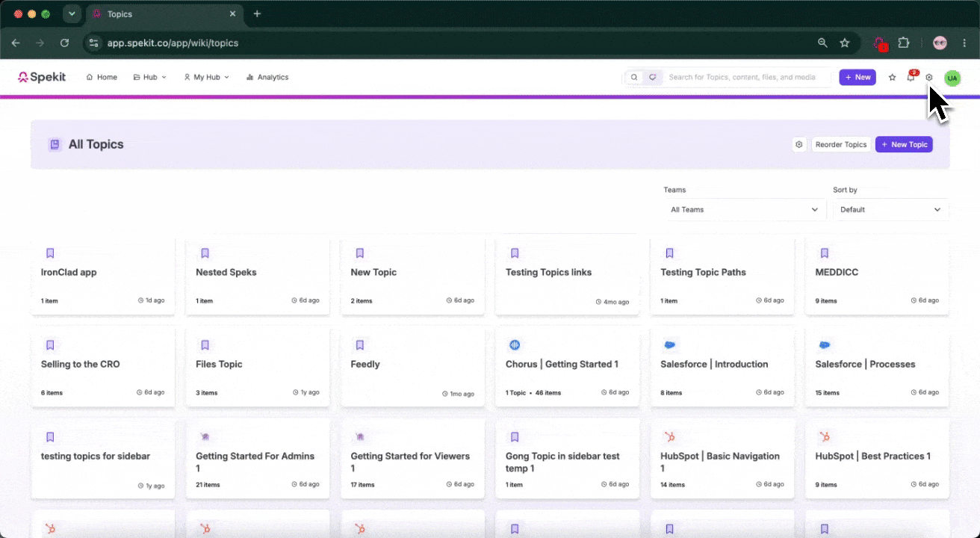Click the Spekit logo
980x538 pixels.
tap(42, 77)
